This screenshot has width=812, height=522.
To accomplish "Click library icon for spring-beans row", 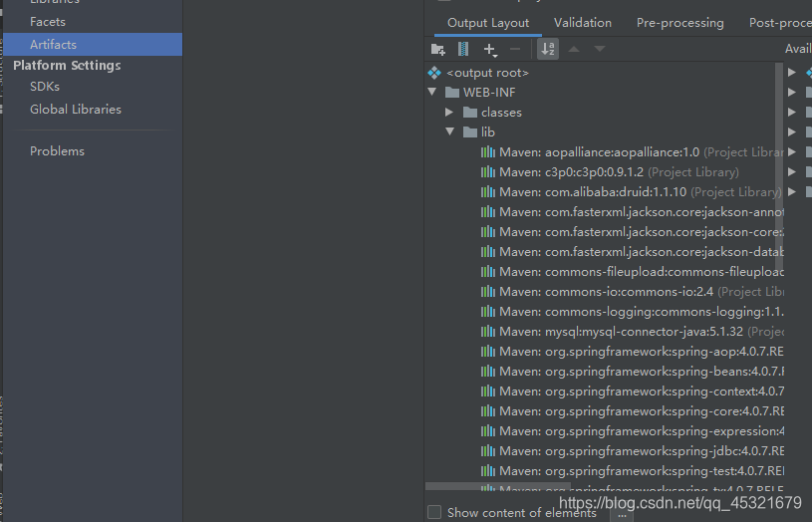I will coord(488,372).
